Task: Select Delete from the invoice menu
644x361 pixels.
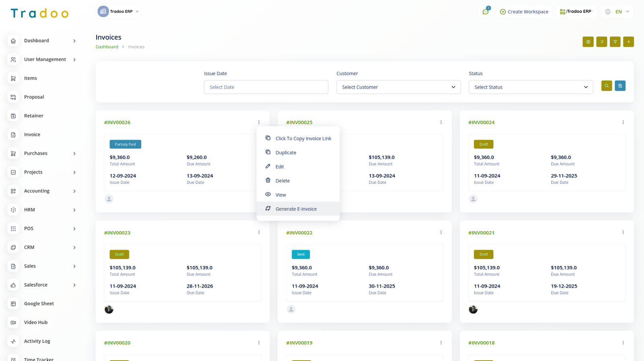Action: point(283,181)
